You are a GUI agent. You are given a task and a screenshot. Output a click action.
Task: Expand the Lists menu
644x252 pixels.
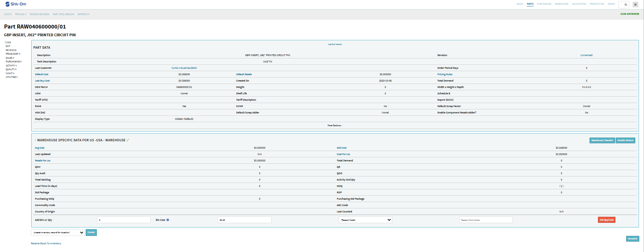(7, 14)
